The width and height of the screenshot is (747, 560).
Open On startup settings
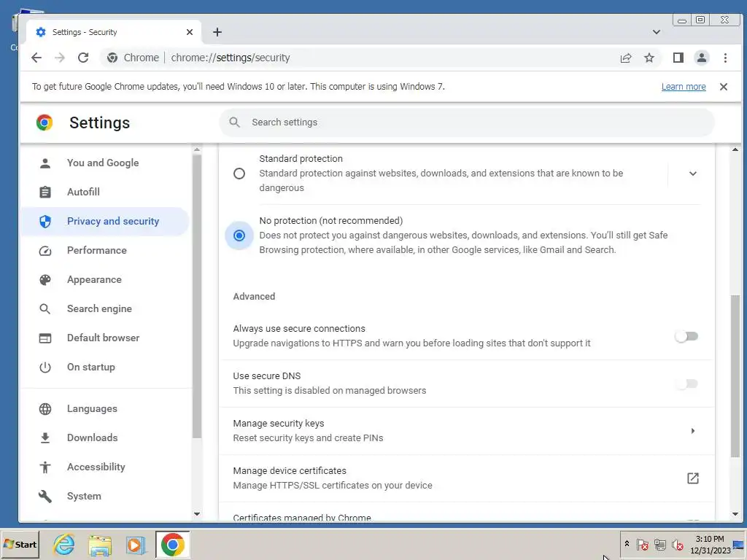point(105,367)
